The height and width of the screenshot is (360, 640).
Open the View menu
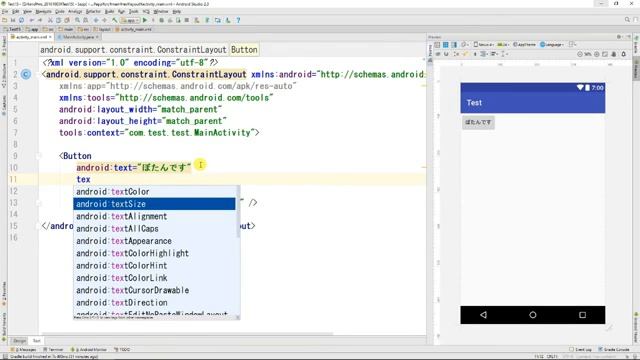pyautogui.click(x=26, y=11)
